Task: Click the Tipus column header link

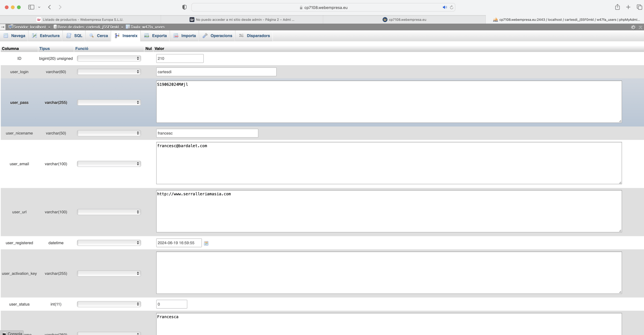Action: tap(44, 48)
